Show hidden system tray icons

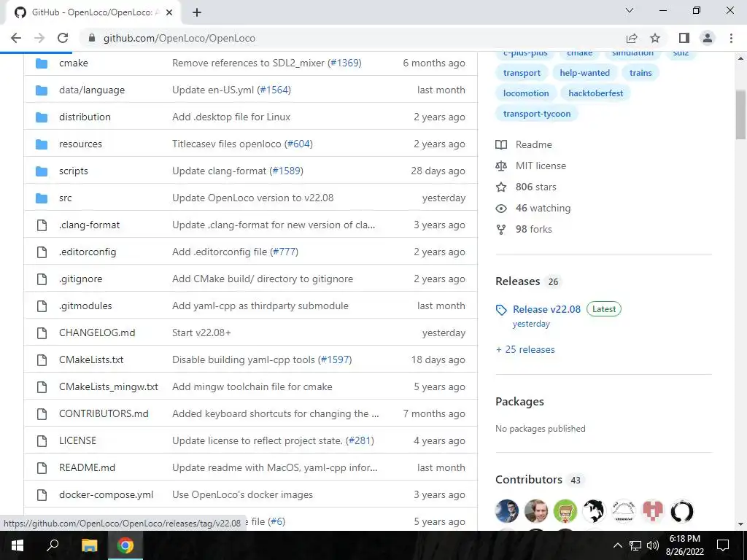[617, 545]
